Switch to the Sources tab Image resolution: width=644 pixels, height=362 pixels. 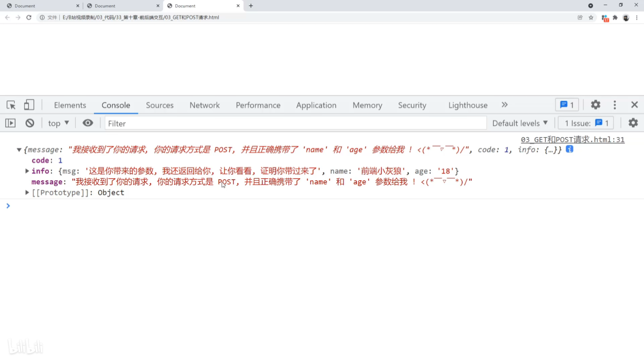(160, 105)
